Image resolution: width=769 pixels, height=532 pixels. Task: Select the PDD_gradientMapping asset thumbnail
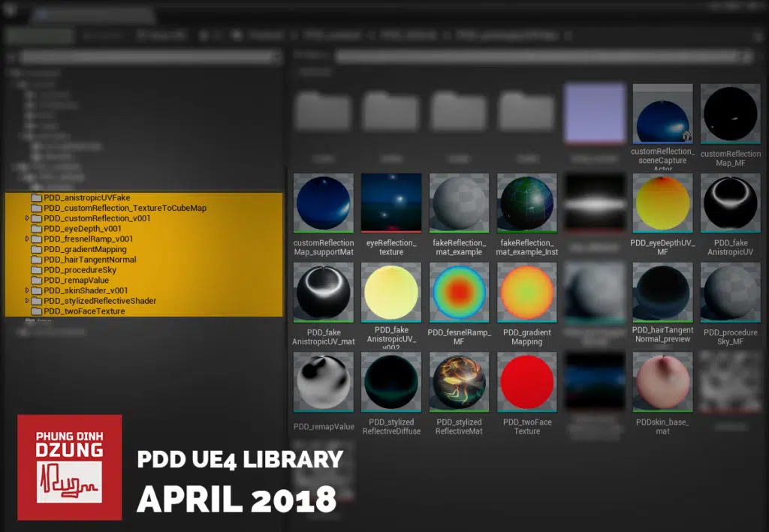(526, 293)
